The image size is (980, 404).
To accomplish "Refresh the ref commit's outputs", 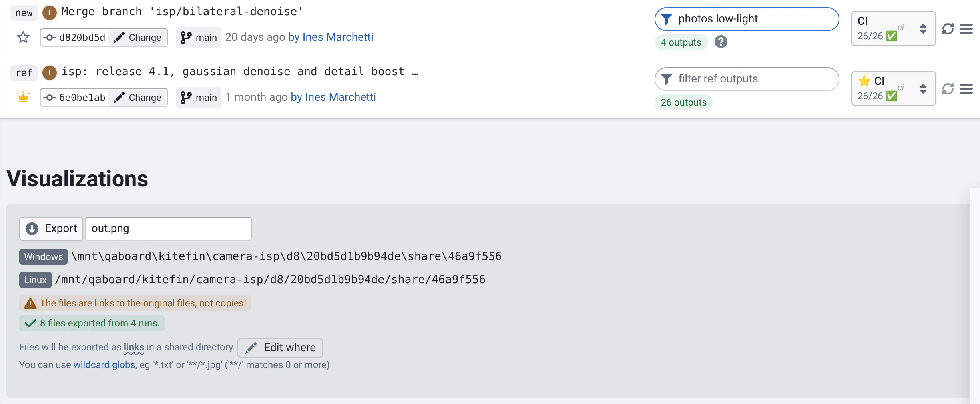I will pyautogui.click(x=948, y=89).
